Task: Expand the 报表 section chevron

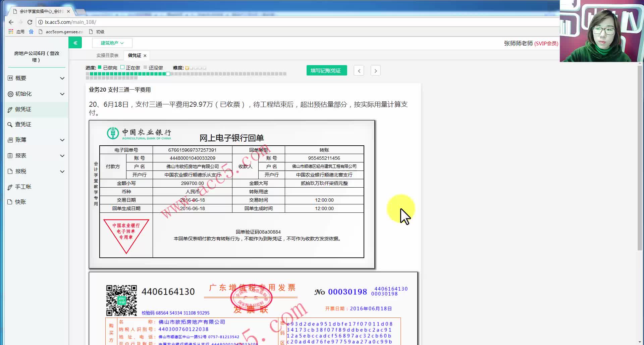Action: pyautogui.click(x=62, y=155)
